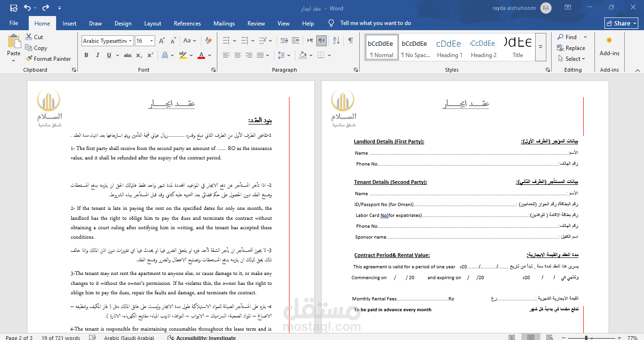Viewport: 644px width, 340px height.
Task: Toggle show/hide paragraph marks
Action: point(350,41)
